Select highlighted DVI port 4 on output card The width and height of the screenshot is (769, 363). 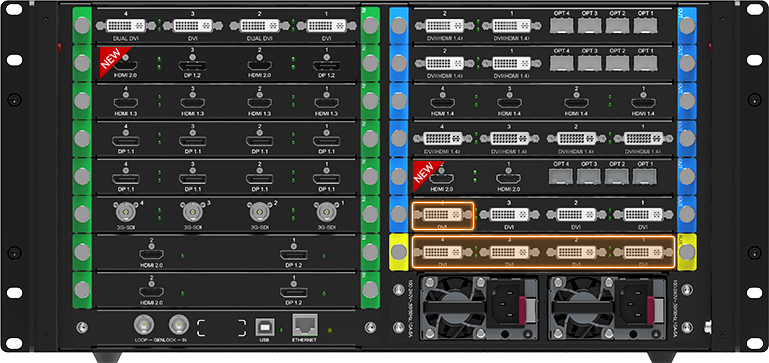[x=443, y=215]
